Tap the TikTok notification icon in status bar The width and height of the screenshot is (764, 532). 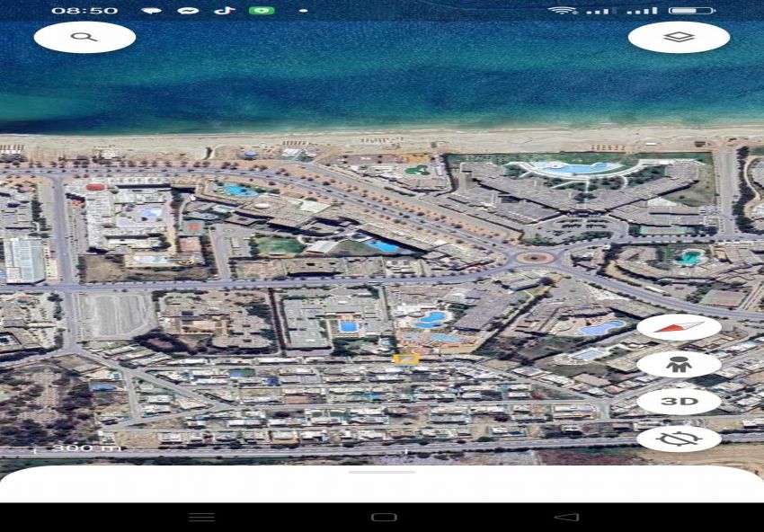[x=223, y=11]
